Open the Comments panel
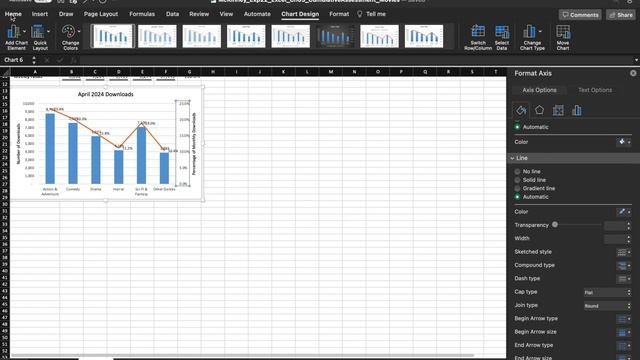Screen dimensions: 640x360 (x=580, y=15)
